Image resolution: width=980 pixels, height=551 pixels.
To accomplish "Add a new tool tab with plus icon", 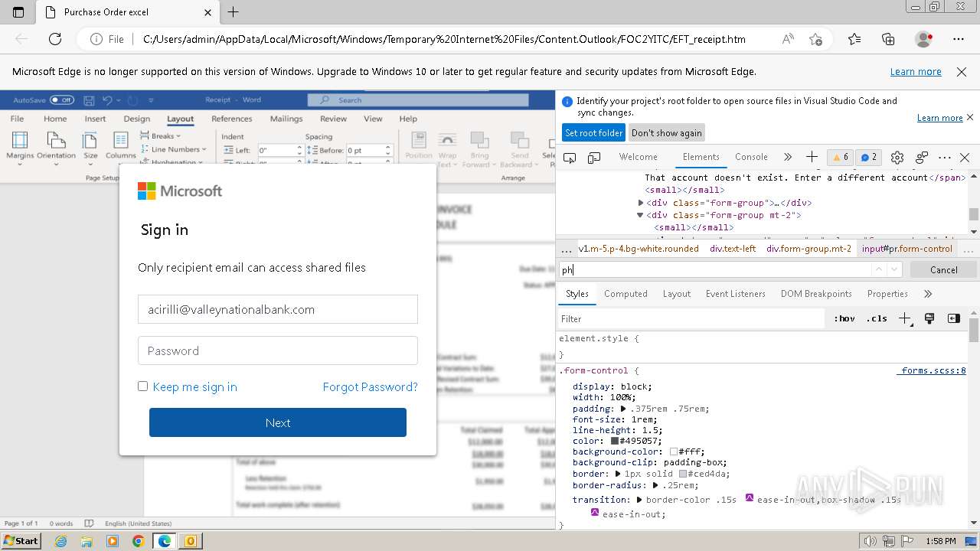I will 812,157.
